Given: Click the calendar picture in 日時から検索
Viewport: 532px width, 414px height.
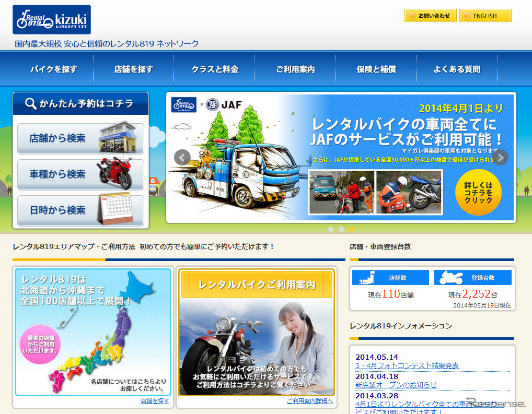Looking at the screenshot, I should point(115,208).
